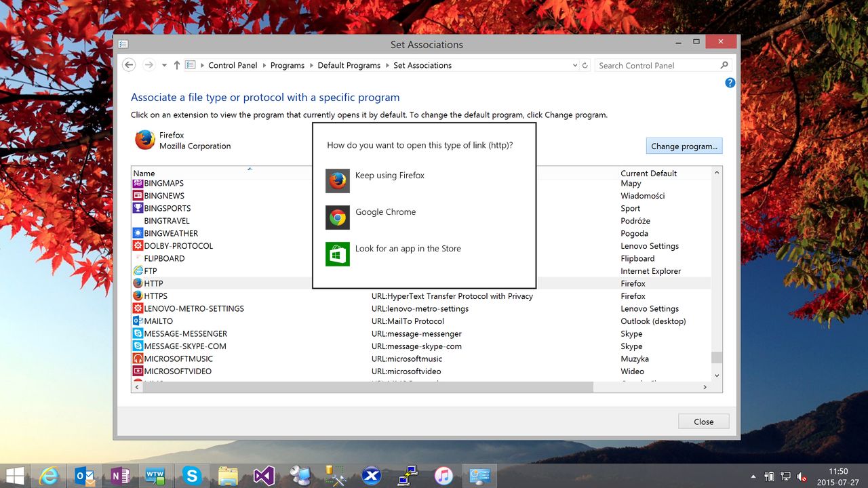Select the DOLBY-PROTOCOL icon
Image resolution: width=868 pixels, height=488 pixels.
click(x=138, y=246)
